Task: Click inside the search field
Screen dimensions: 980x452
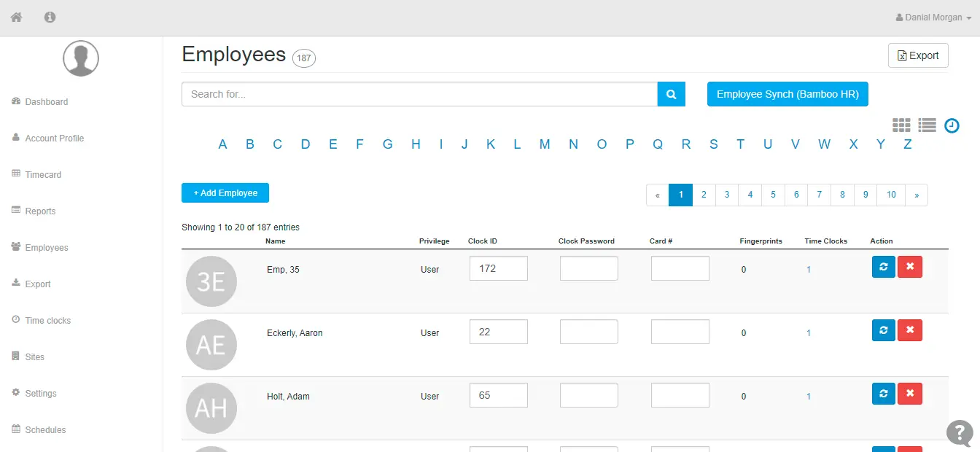Action: [x=419, y=93]
